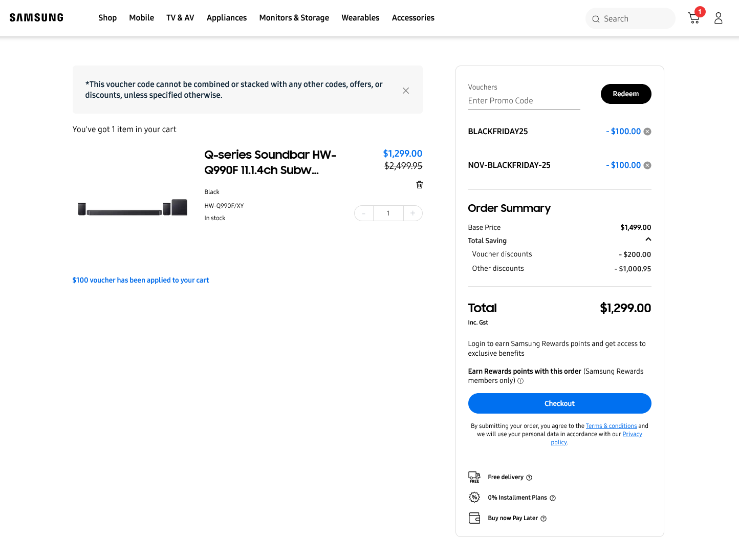Screen dimensions: 739x560
Task: Click the Rewards points info icon
Action: (520, 381)
